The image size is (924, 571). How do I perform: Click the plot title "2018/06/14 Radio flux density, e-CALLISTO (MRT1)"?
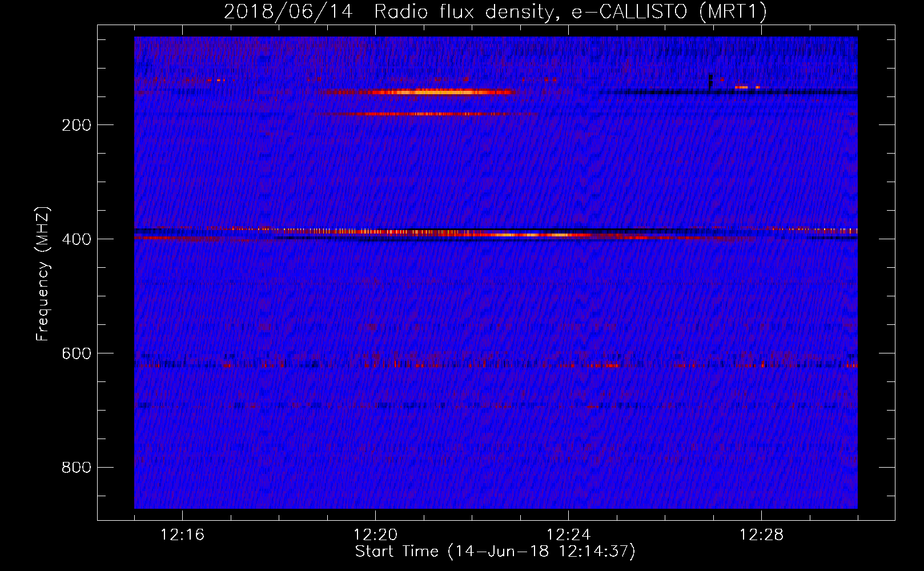[495, 11]
